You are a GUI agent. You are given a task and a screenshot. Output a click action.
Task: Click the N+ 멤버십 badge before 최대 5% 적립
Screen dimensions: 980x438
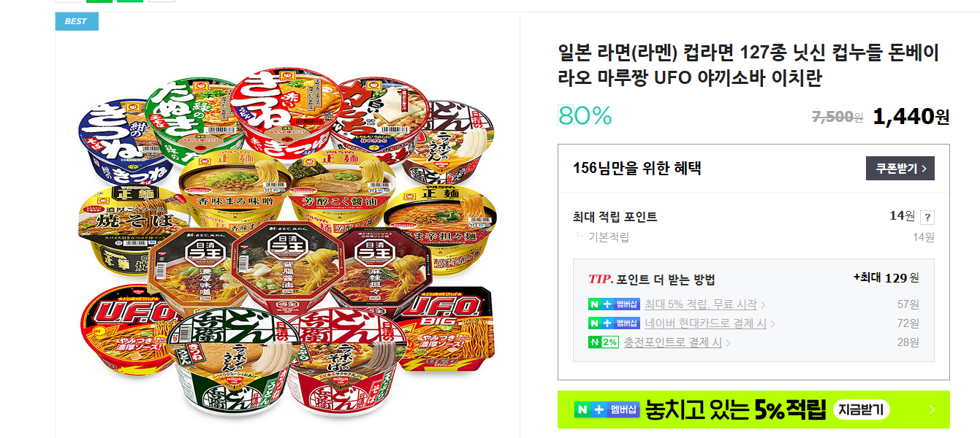pyautogui.click(x=614, y=304)
